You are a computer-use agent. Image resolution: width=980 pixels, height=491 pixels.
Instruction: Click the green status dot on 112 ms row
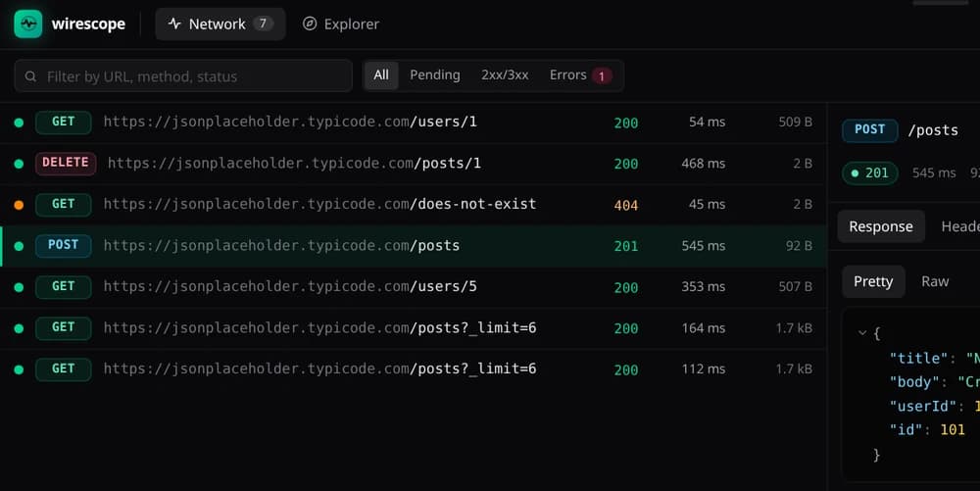19,369
